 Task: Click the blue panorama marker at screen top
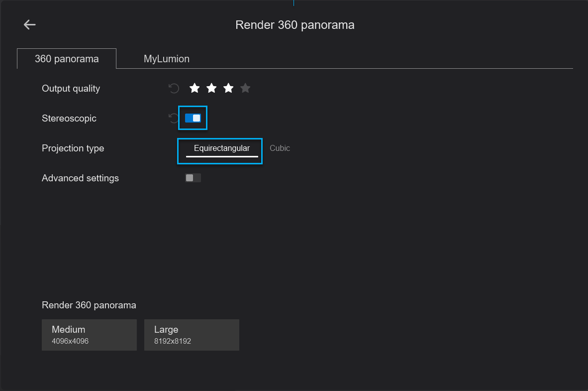[x=294, y=2]
